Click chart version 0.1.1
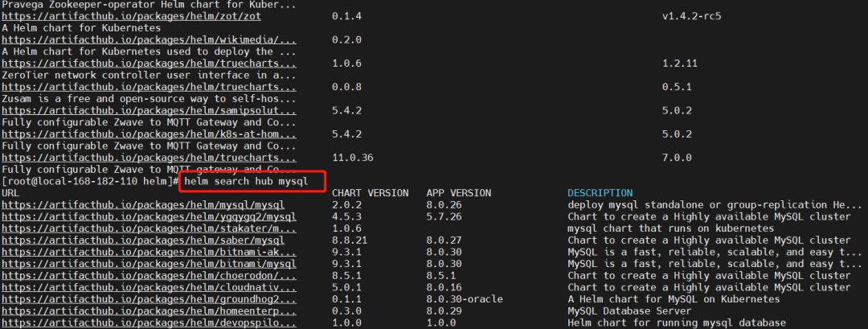Viewport: 868px width, 329px height. point(346,300)
